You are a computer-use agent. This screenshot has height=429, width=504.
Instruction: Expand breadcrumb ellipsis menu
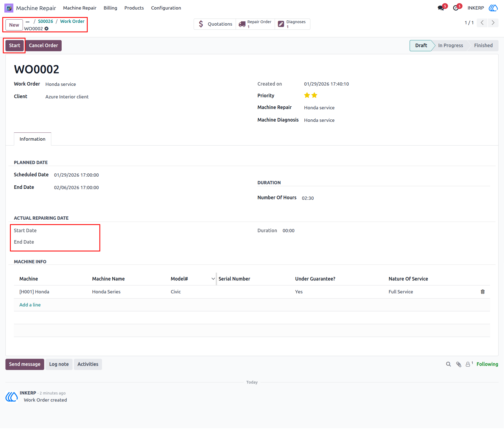[x=28, y=22]
